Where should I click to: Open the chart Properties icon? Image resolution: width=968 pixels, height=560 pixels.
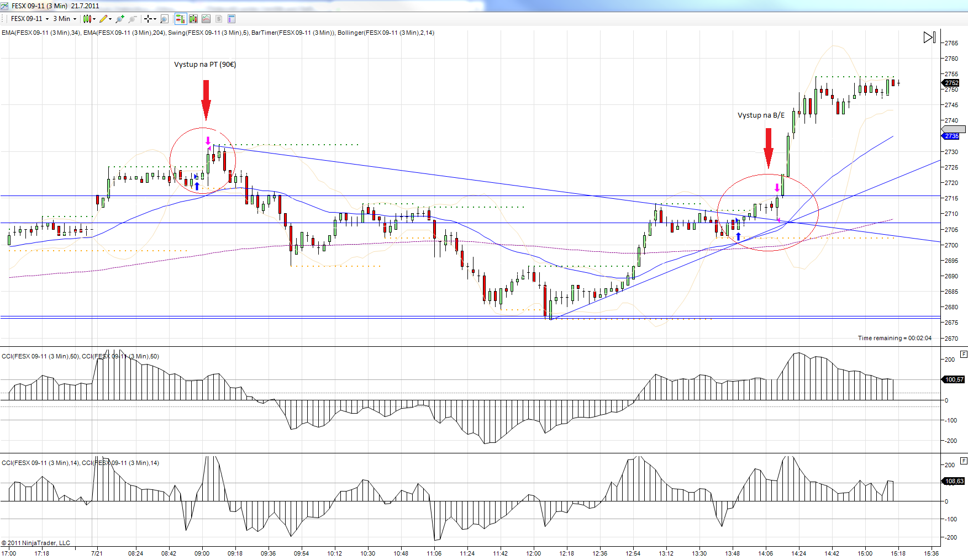pos(232,19)
